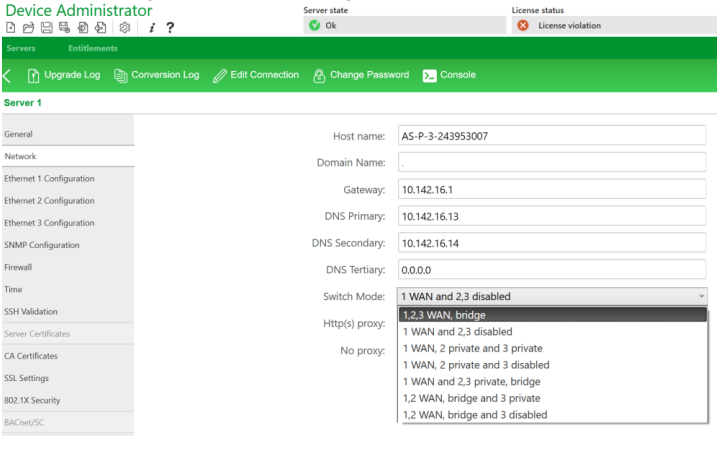Open the about info icon

click(x=152, y=28)
